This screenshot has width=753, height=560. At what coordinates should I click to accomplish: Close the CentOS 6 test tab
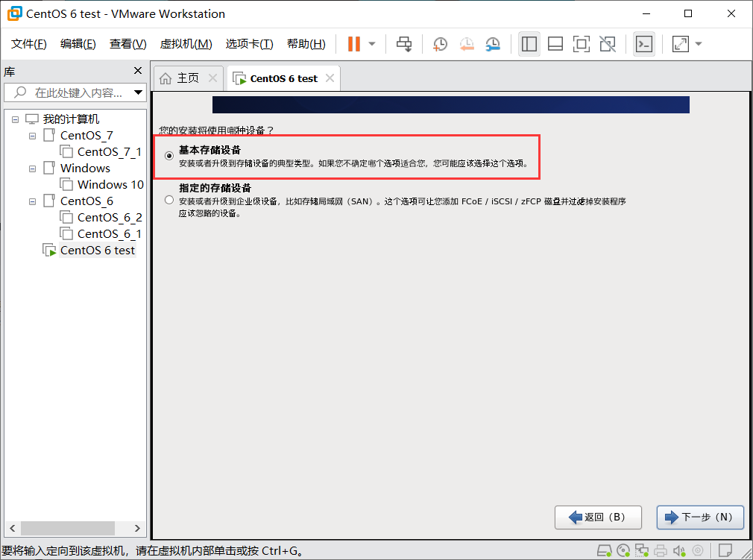tap(330, 78)
